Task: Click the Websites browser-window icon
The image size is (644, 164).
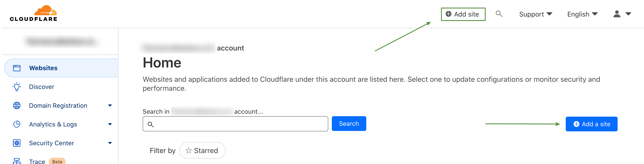Action: tap(17, 68)
